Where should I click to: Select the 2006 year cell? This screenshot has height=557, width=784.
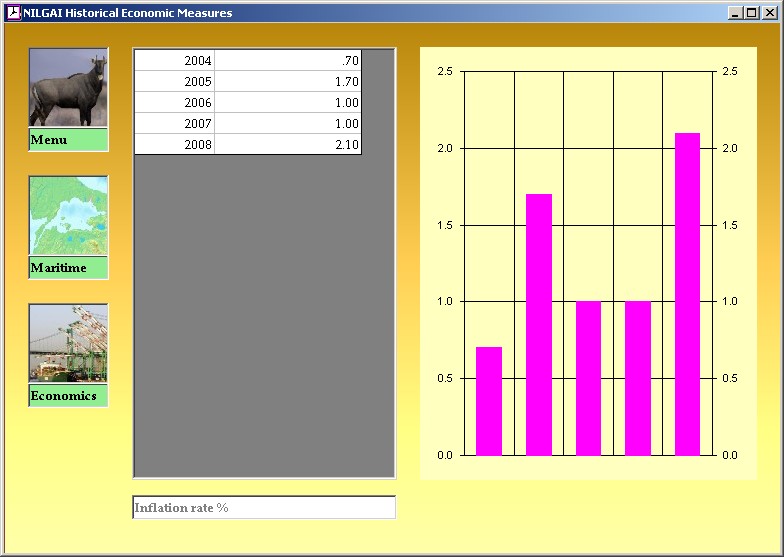[175, 103]
